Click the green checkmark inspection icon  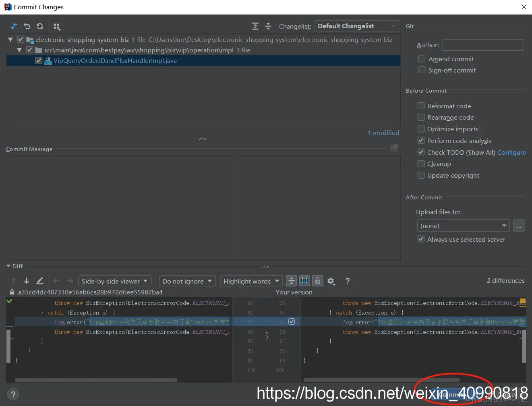point(10,301)
